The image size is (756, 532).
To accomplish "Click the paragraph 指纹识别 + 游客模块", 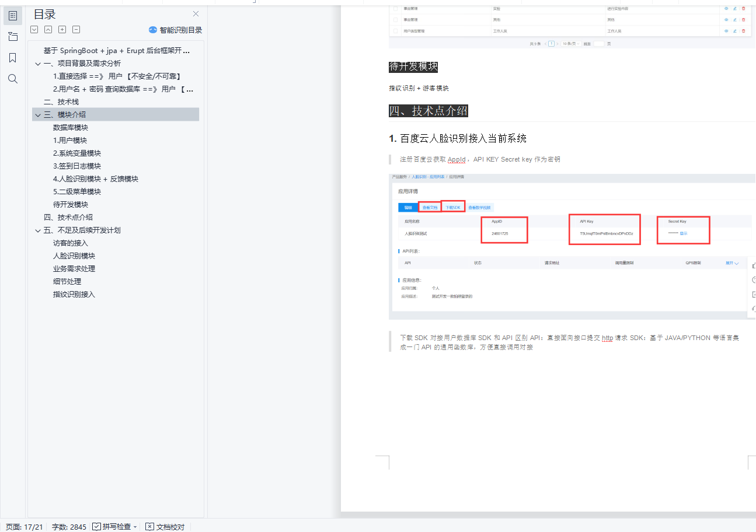I will point(419,89).
